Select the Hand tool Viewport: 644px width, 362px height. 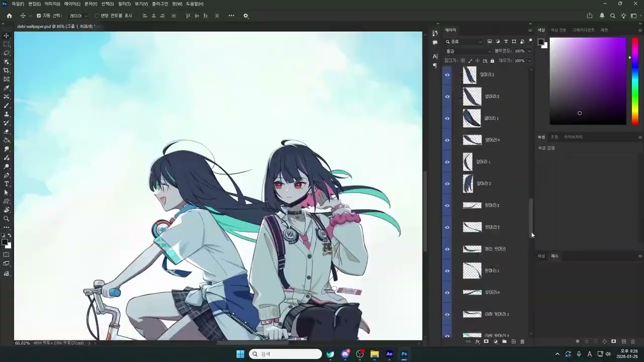[x=7, y=210]
